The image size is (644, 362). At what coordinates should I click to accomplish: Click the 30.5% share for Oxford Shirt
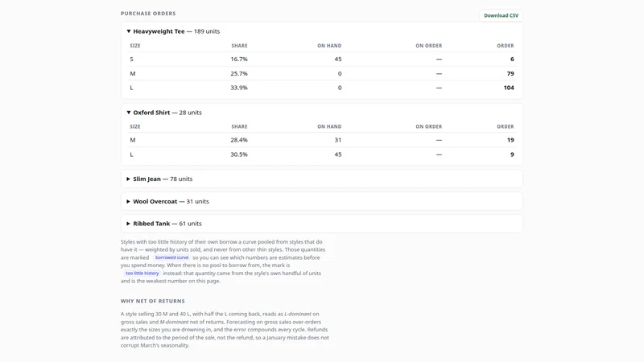pyautogui.click(x=239, y=154)
